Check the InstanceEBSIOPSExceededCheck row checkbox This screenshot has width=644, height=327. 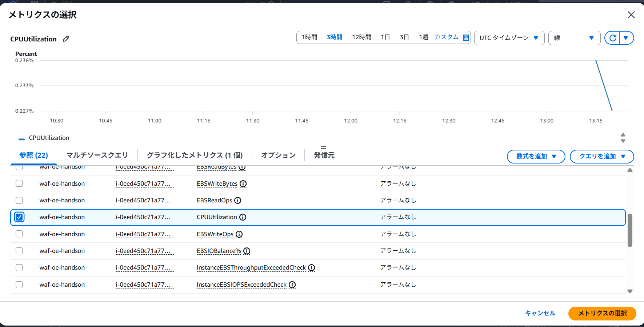(19, 284)
